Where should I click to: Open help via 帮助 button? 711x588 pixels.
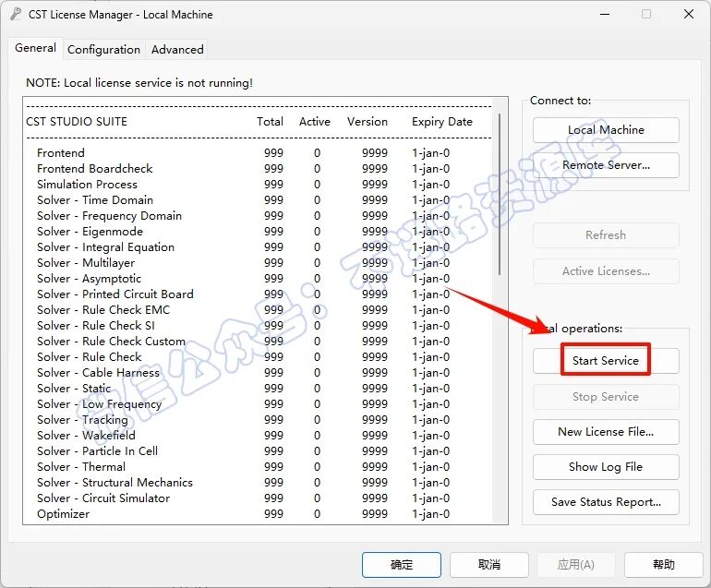(663, 564)
